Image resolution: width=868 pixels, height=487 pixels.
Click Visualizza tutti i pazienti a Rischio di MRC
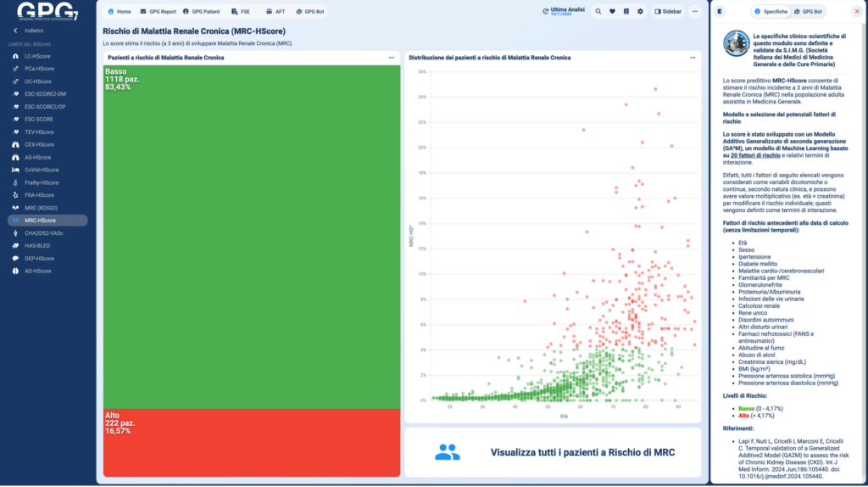[582, 452]
